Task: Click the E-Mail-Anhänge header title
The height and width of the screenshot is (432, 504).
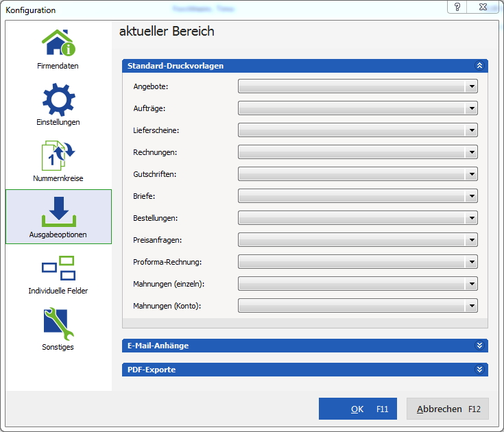Action: pyautogui.click(x=158, y=346)
